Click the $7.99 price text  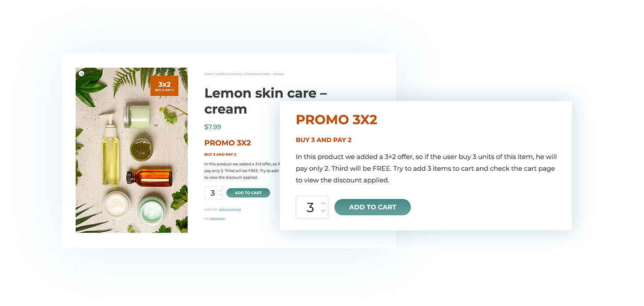[213, 127]
